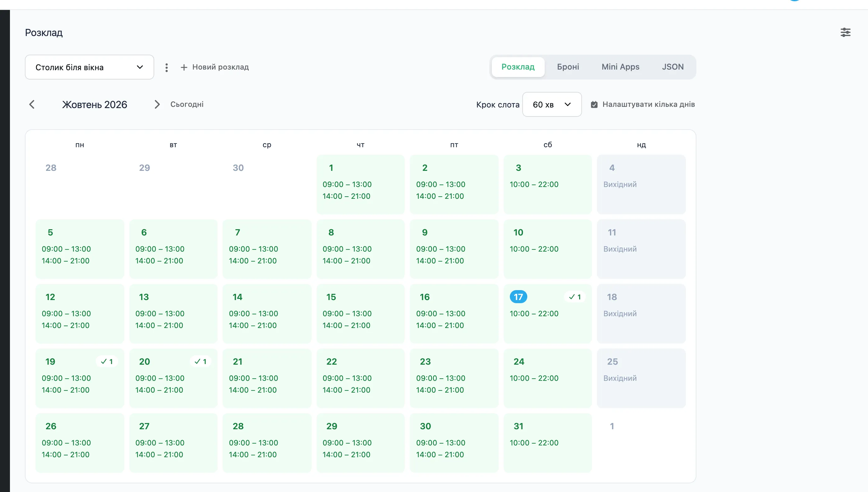
Task: Click the 'Крок слота' label
Action: (498, 105)
